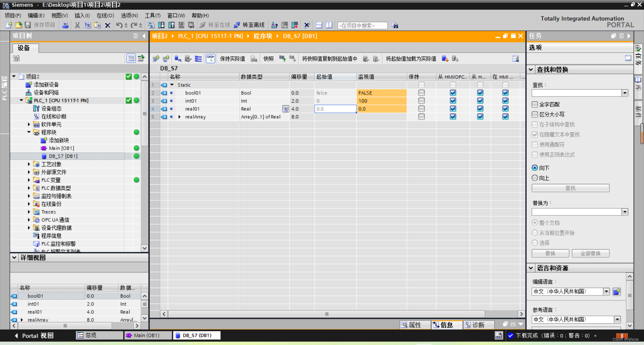Image resolution: width=644 pixels, height=345 pixels.
Task: Click the Compile icon in main toolbar
Action: [x=151, y=25]
